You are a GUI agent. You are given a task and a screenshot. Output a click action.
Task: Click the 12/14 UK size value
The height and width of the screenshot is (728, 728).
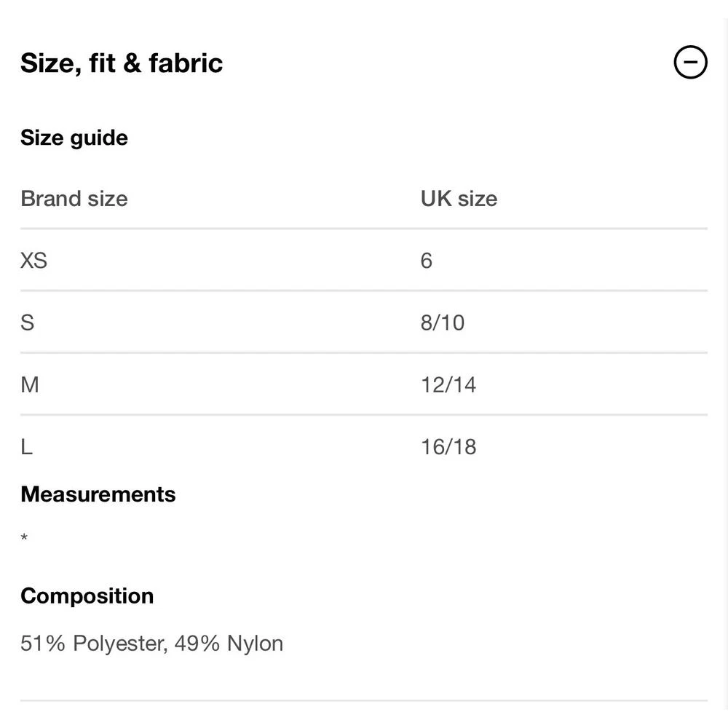448,384
